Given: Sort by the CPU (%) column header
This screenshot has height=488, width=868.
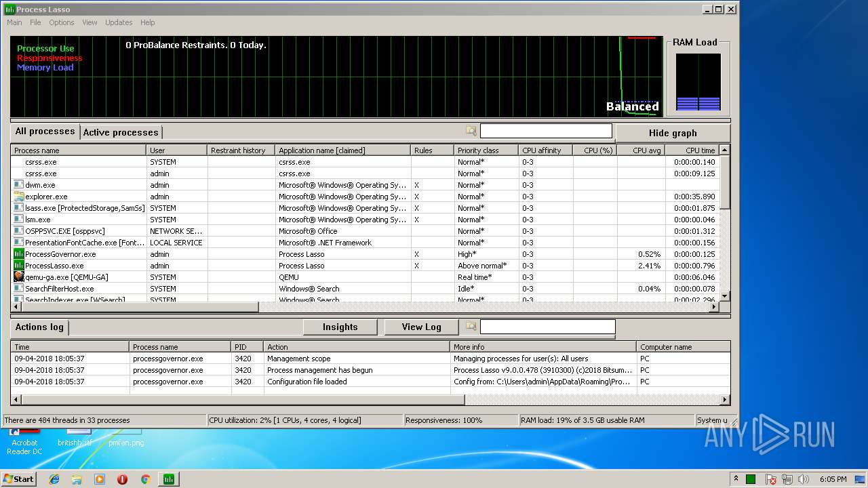Looking at the screenshot, I should coord(595,150).
